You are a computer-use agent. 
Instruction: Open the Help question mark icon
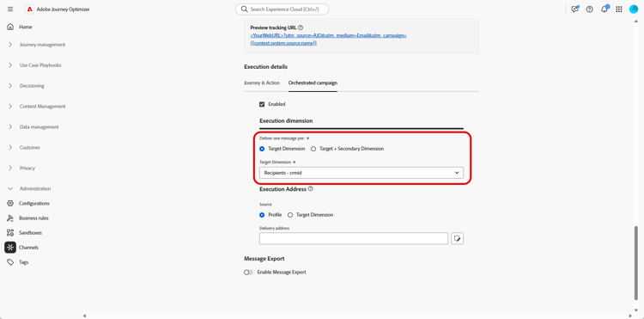click(x=589, y=9)
